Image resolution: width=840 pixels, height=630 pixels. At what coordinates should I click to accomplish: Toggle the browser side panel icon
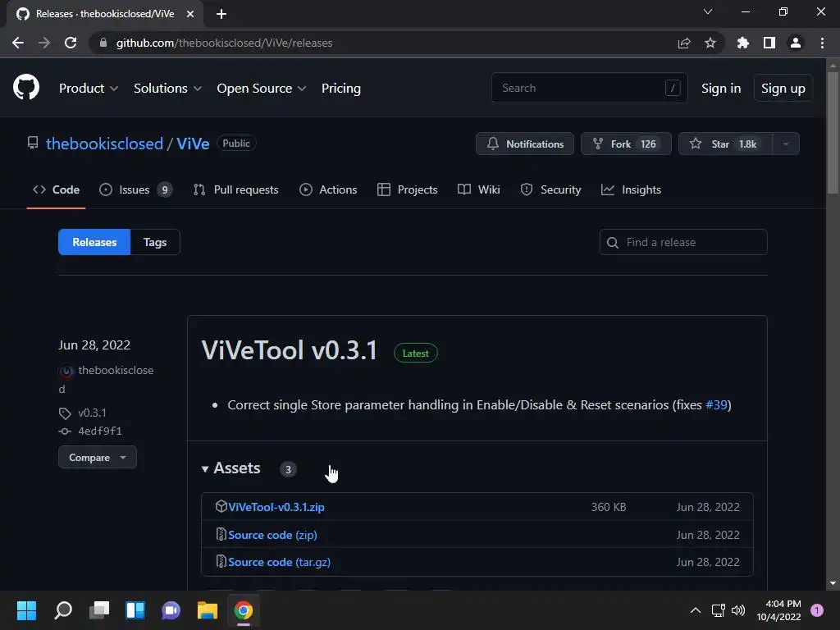(x=769, y=43)
